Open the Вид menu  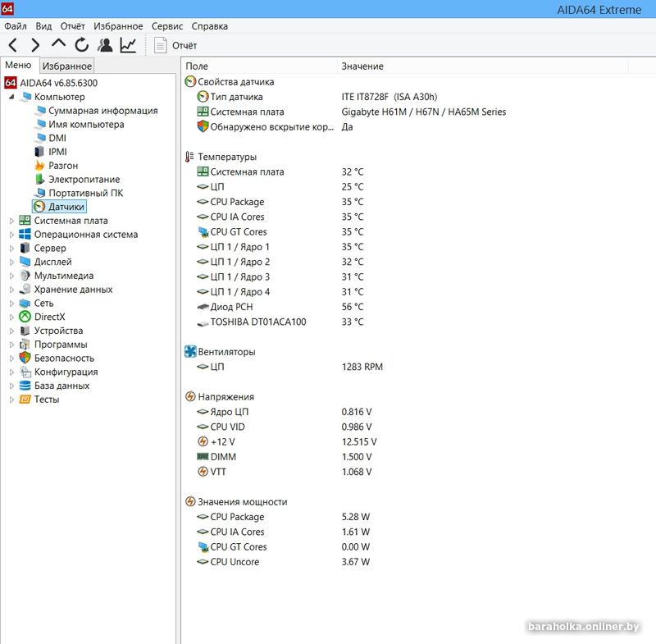click(x=43, y=26)
